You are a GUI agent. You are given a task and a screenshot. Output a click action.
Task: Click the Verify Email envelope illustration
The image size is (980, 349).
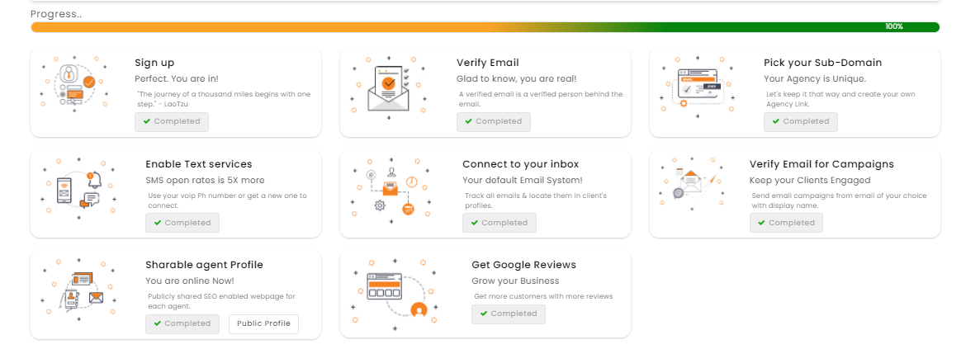click(x=389, y=87)
